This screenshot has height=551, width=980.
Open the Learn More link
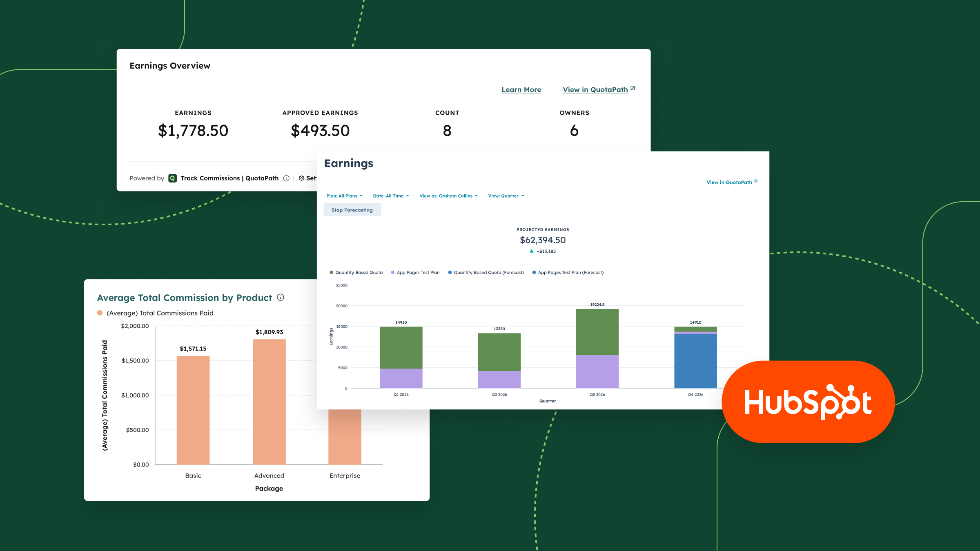click(x=521, y=90)
